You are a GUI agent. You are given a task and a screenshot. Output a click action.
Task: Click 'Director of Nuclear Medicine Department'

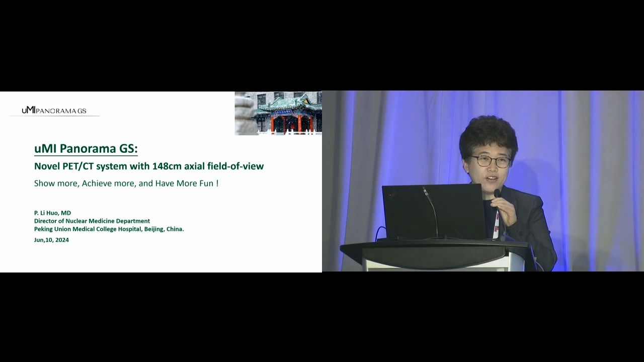[92, 221]
